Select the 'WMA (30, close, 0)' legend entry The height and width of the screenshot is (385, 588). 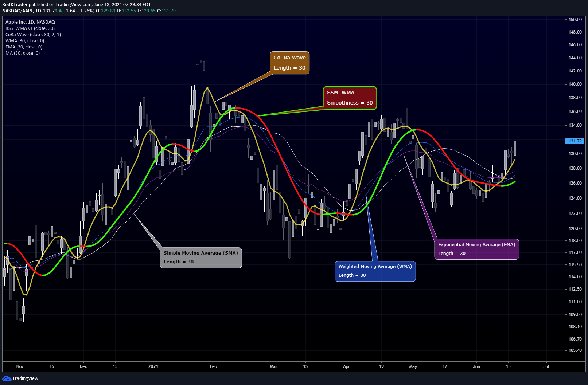25,41
